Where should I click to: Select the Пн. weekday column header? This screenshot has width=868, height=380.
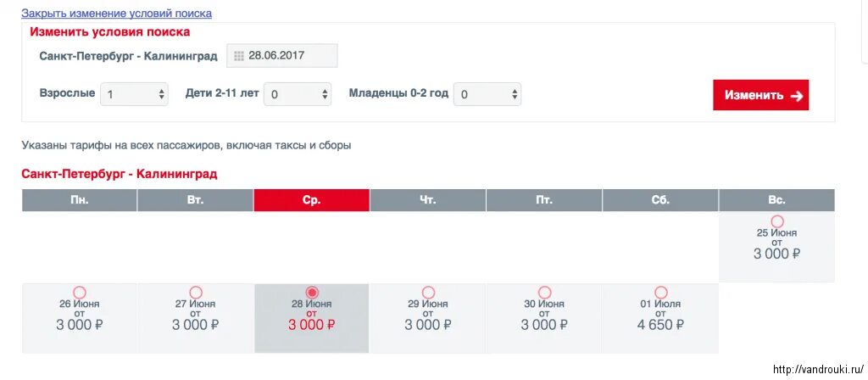point(79,200)
